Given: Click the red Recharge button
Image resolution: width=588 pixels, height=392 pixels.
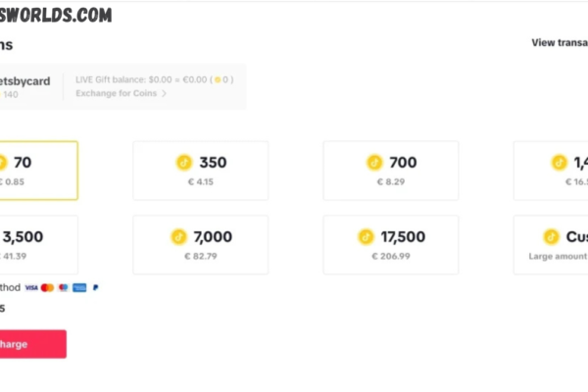Looking at the screenshot, I should [33, 344].
